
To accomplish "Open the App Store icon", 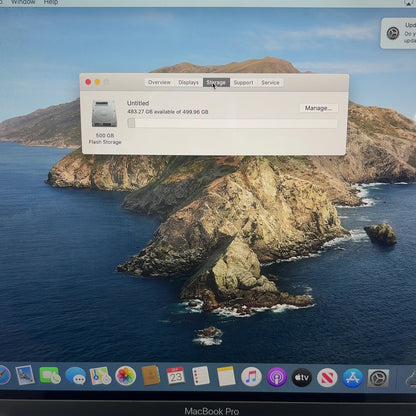I will (x=353, y=378).
